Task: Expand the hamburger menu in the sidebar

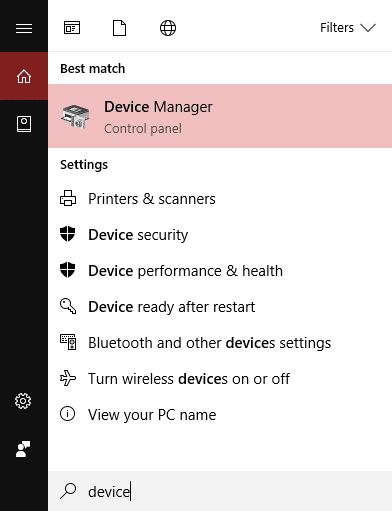Action: [24, 28]
